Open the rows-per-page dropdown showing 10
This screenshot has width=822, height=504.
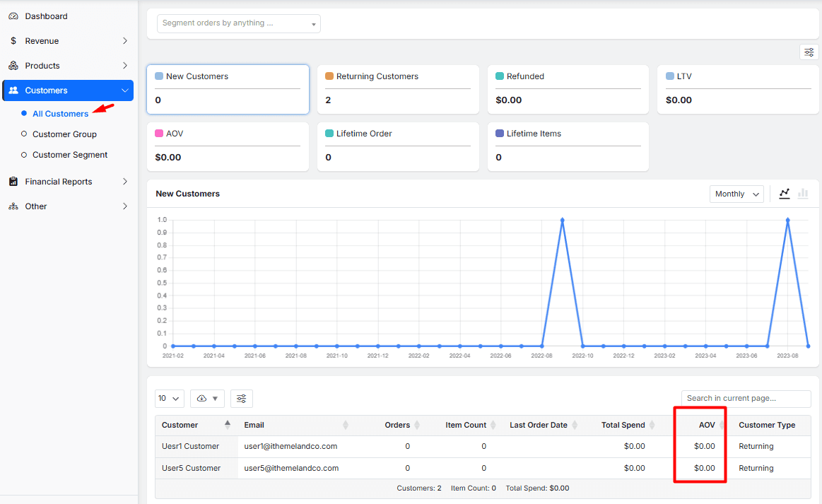[169, 399]
